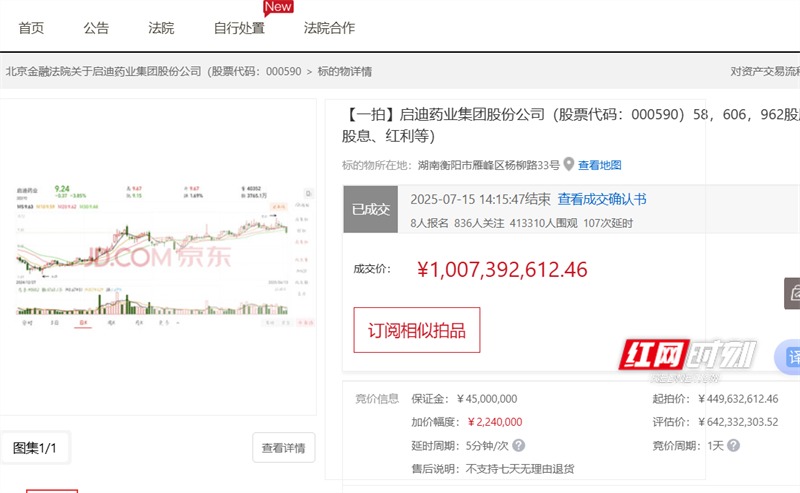This screenshot has width=800, height=493.
Task: Click the help icon beside 延时周期
Action: [x=518, y=446]
